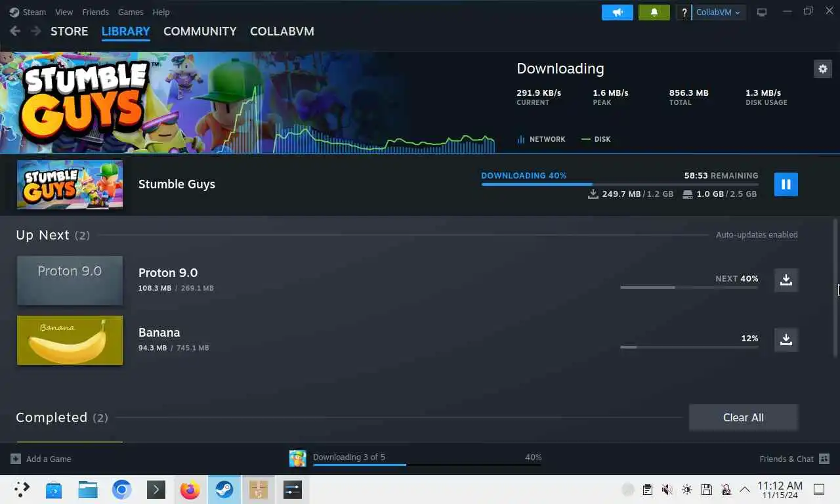Screen dimensions: 840x504
Task: Click the question mark account avatar
Action: pos(684,12)
